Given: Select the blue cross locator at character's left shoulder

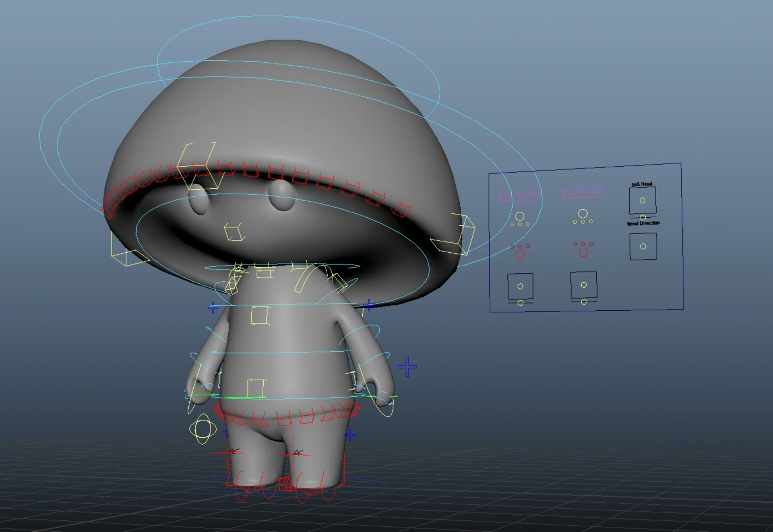Looking at the screenshot, I should pos(213,308).
